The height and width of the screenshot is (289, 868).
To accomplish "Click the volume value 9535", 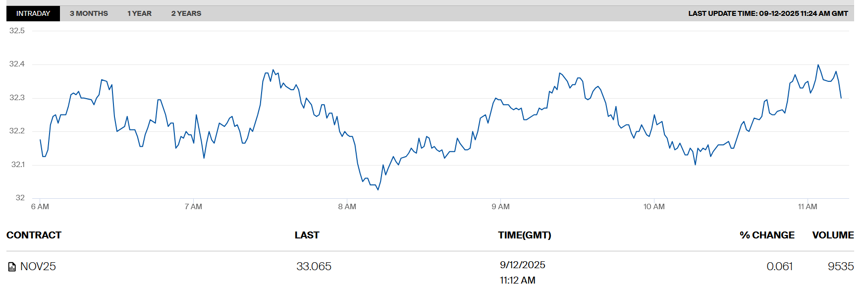I will pyautogui.click(x=841, y=267).
